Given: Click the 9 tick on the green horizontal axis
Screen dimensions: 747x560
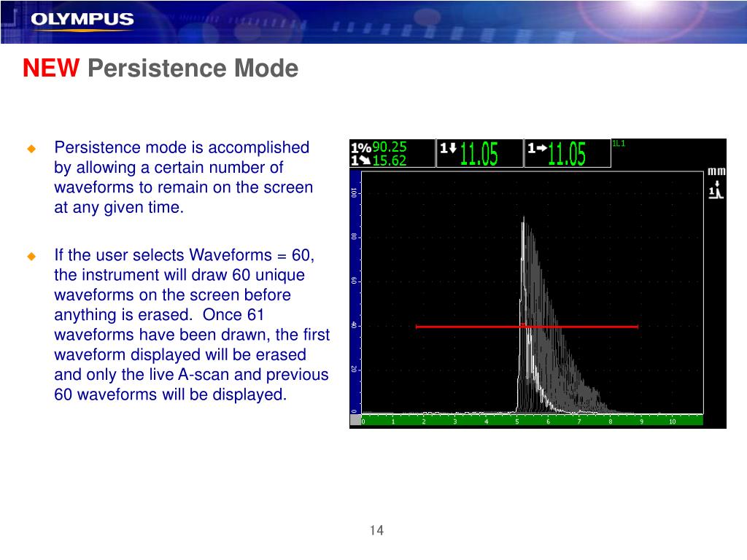Looking at the screenshot, I should point(641,421).
